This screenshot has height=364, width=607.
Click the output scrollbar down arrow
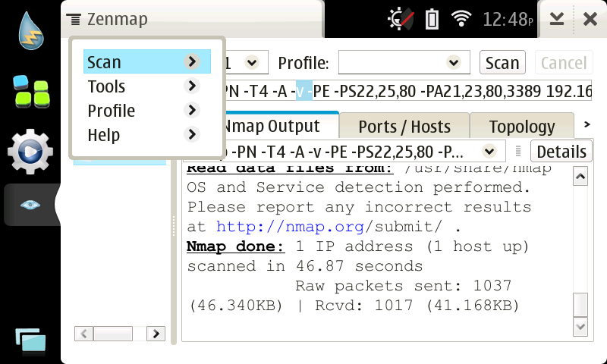click(580, 327)
